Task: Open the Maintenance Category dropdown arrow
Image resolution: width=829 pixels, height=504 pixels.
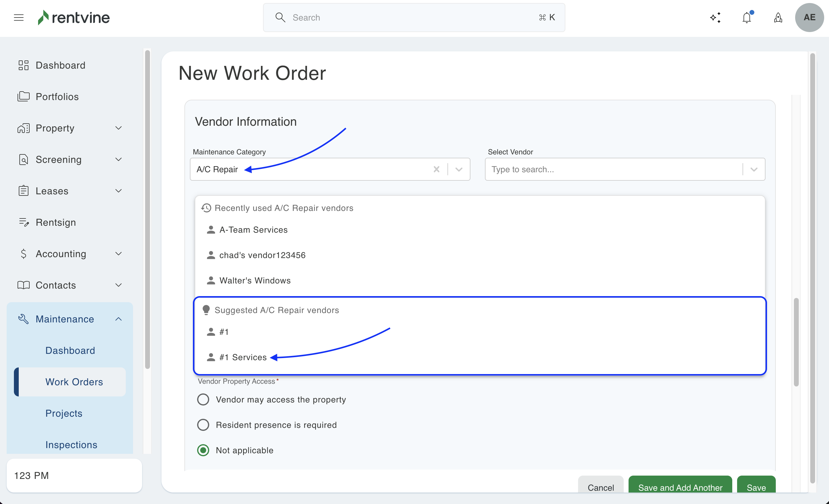Action: tap(459, 169)
